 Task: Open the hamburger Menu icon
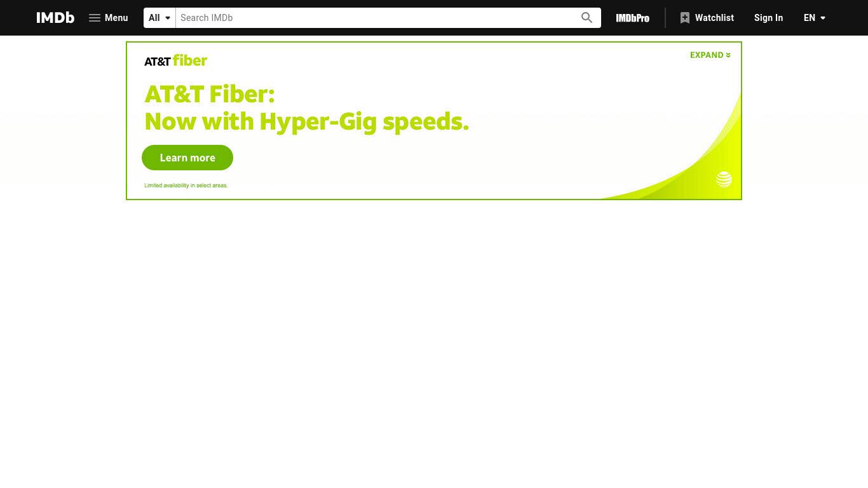[95, 18]
